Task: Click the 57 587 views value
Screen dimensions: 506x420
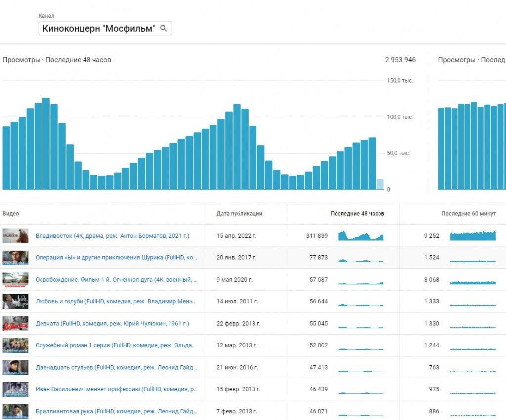Action: (x=319, y=280)
